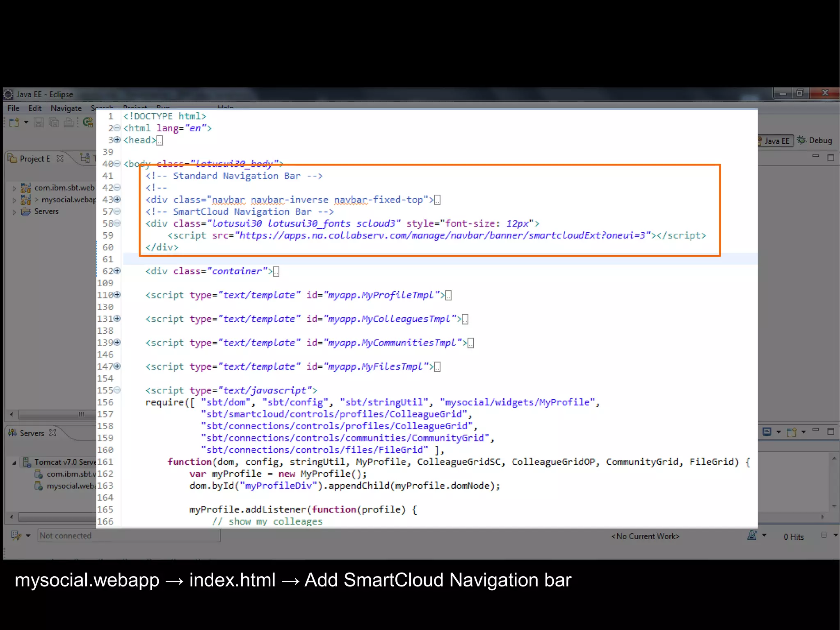Screen dimensions: 840x630
Task: Open the Open Console dropdown arrow
Action: pos(803,432)
